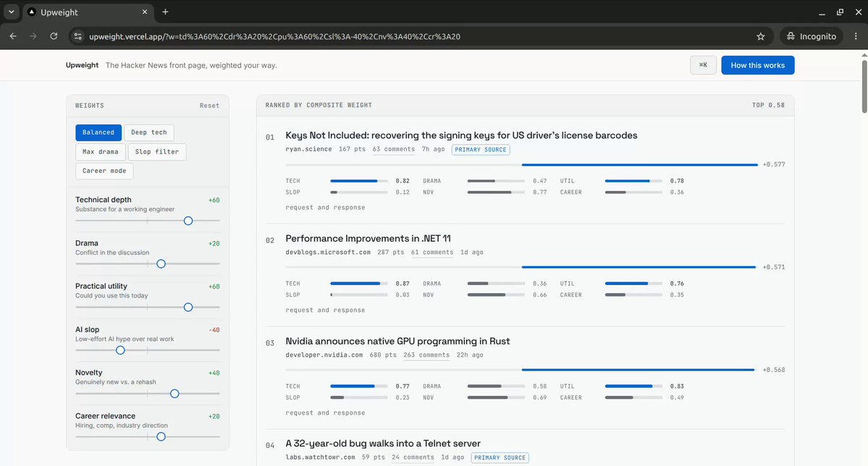Select the Slop filter preset
The width and height of the screenshot is (868, 466).
click(156, 152)
